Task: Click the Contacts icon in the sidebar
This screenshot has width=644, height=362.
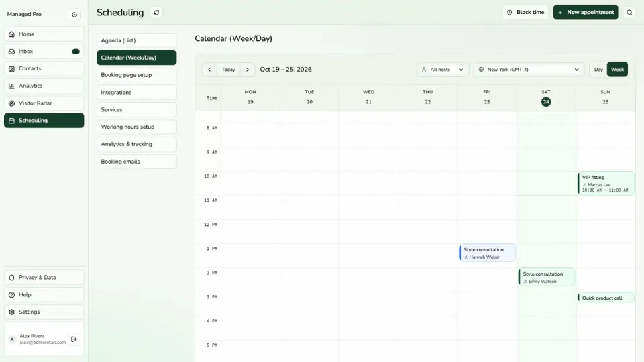Action: (x=11, y=68)
